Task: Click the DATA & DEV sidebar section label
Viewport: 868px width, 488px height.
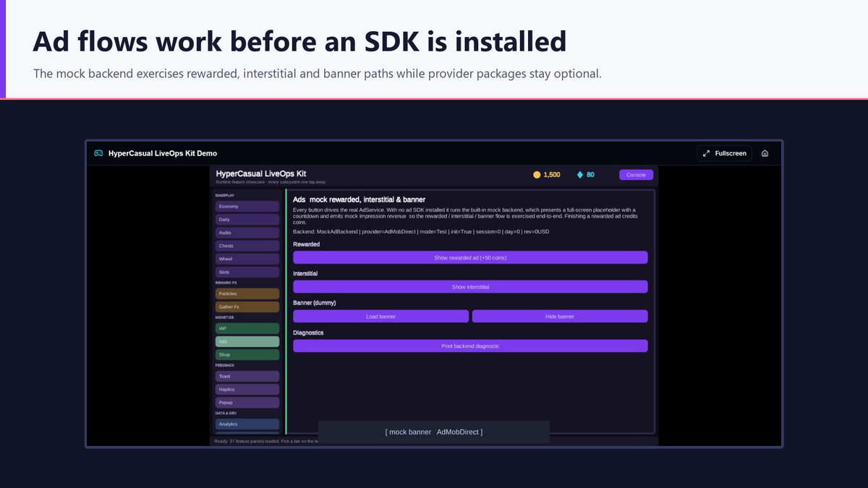Action: tap(226, 413)
